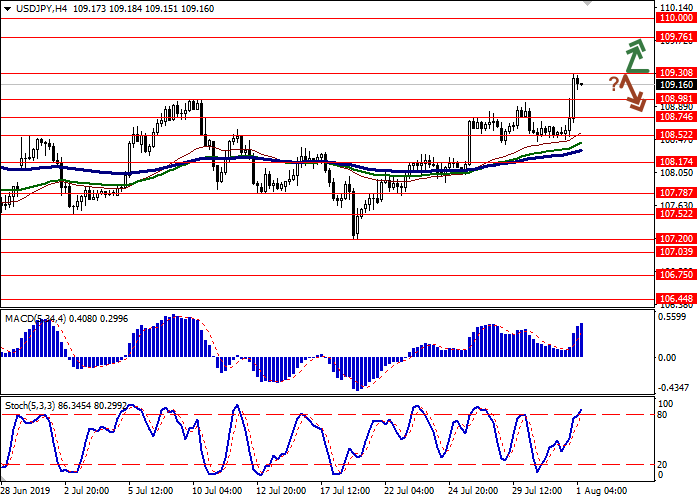Click the Stoch(5,3,3) indicator label
Screen dimensions: 700x500
click(30, 405)
